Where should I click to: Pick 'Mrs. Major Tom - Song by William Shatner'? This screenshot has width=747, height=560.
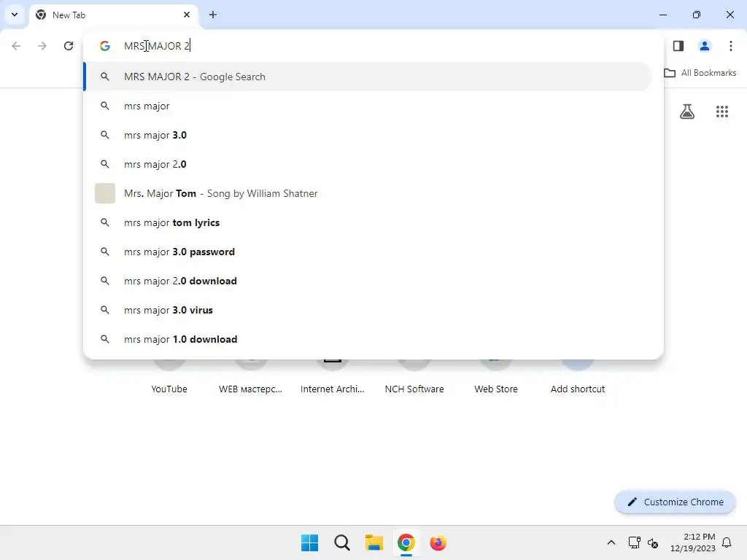pyautogui.click(x=368, y=193)
